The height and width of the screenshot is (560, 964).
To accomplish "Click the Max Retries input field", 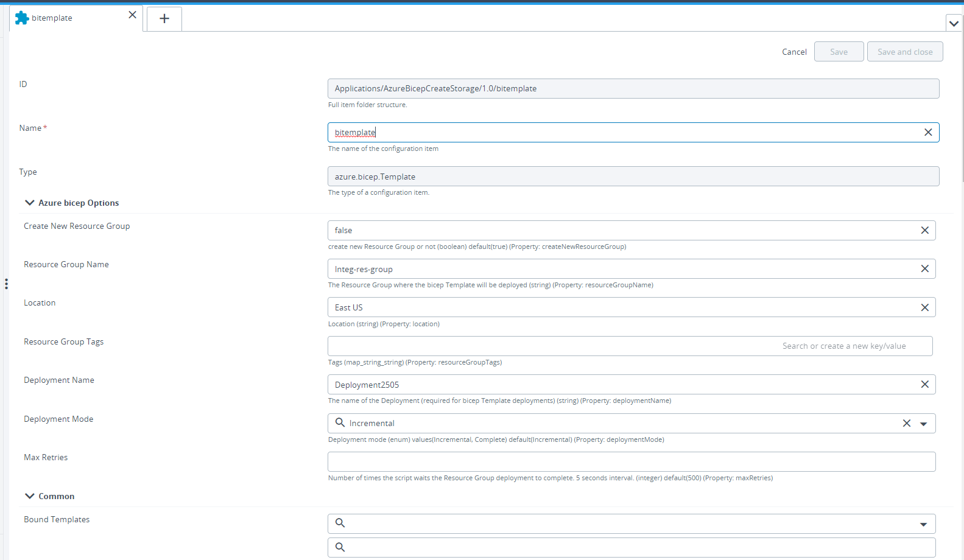I will pyautogui.click(x=631, y=462).
